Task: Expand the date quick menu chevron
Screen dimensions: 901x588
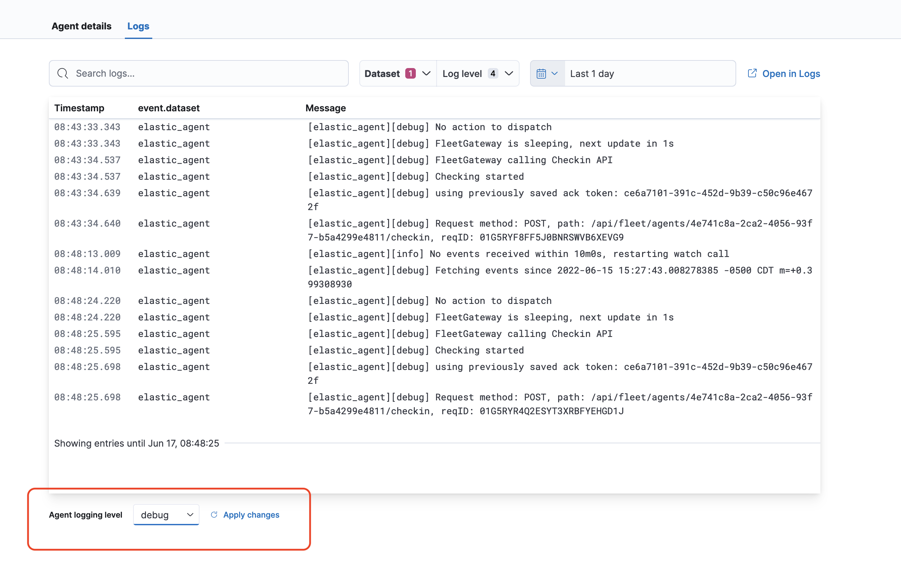Action: (555, 73)
